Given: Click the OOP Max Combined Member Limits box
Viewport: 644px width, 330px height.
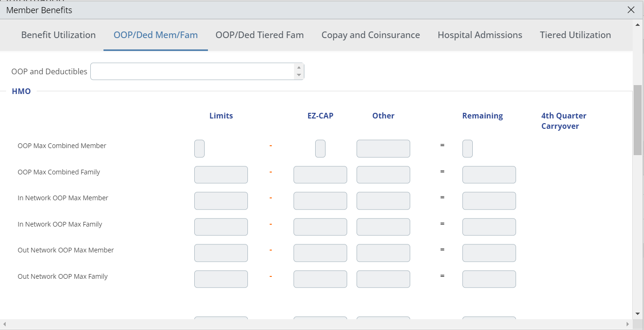Looking at the screenshot, I should (x=199, y=149).
